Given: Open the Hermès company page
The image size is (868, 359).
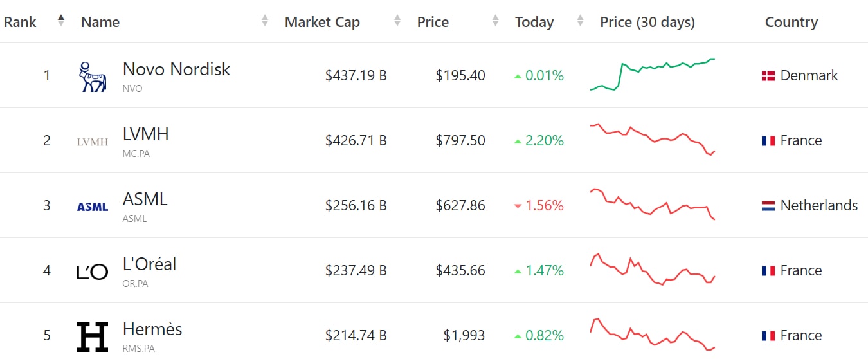Looking at the screenshot, I should click(152, 329).
